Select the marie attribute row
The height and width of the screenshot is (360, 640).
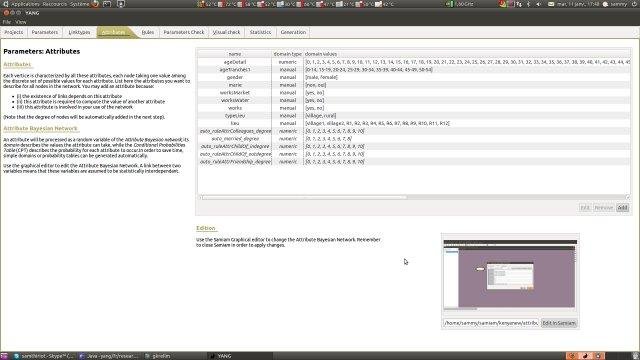(x=414, y=85)
